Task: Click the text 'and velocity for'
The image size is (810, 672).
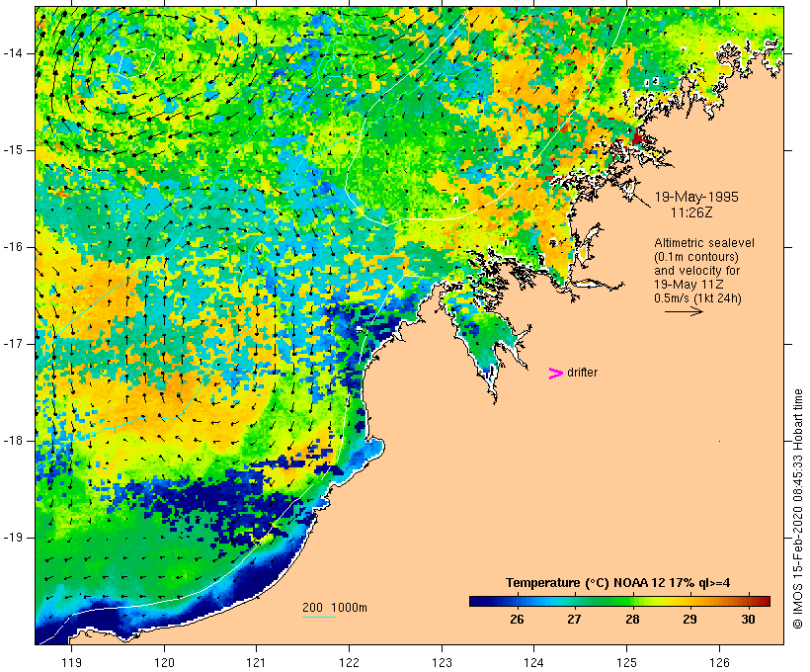Action: (696, 271)
